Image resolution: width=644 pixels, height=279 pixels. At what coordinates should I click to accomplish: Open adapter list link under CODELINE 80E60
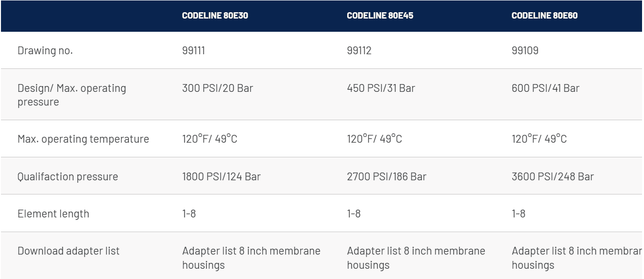(x=577, y=258)
